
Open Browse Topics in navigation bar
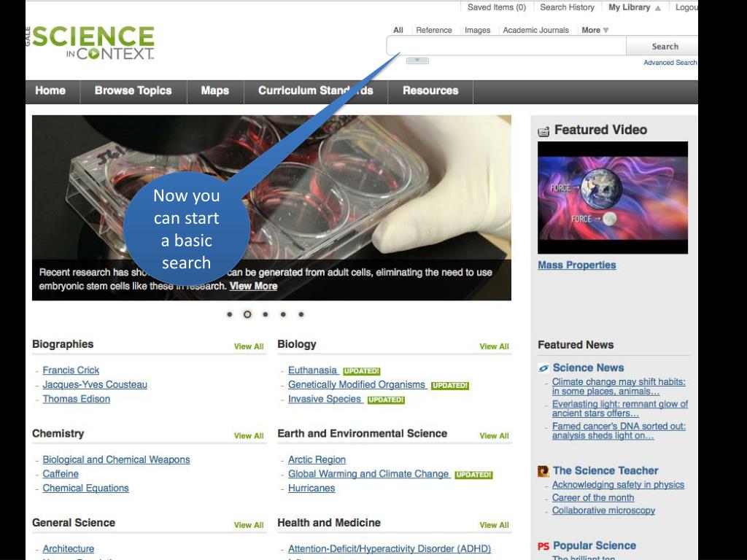[133, 91]
